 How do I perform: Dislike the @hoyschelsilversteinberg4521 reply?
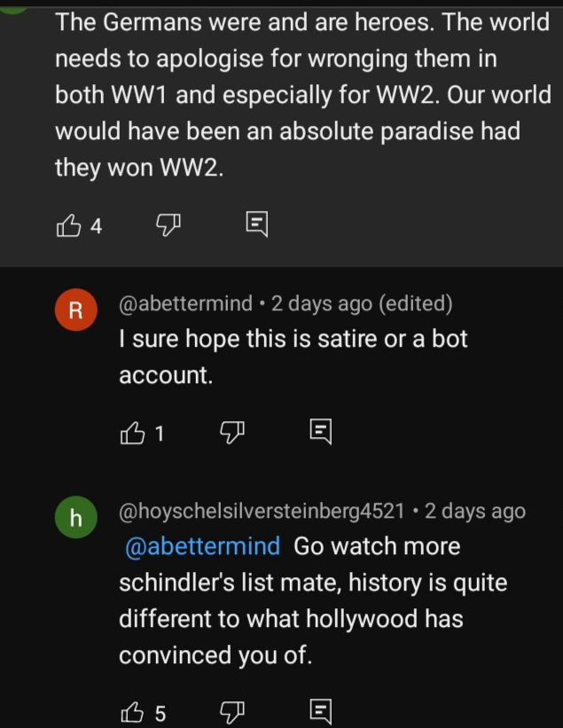pos(231,712)
